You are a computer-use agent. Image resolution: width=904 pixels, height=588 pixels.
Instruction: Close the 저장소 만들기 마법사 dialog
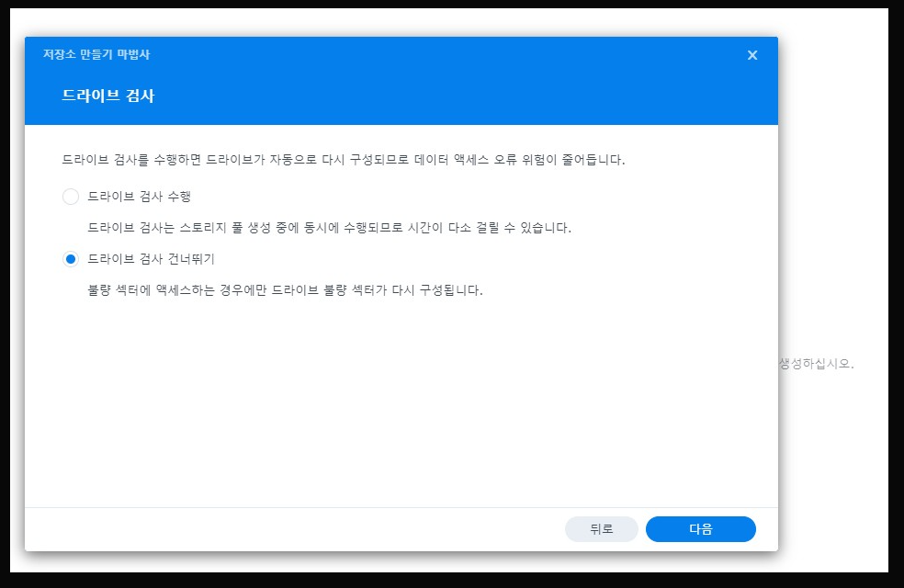point(752,55)
